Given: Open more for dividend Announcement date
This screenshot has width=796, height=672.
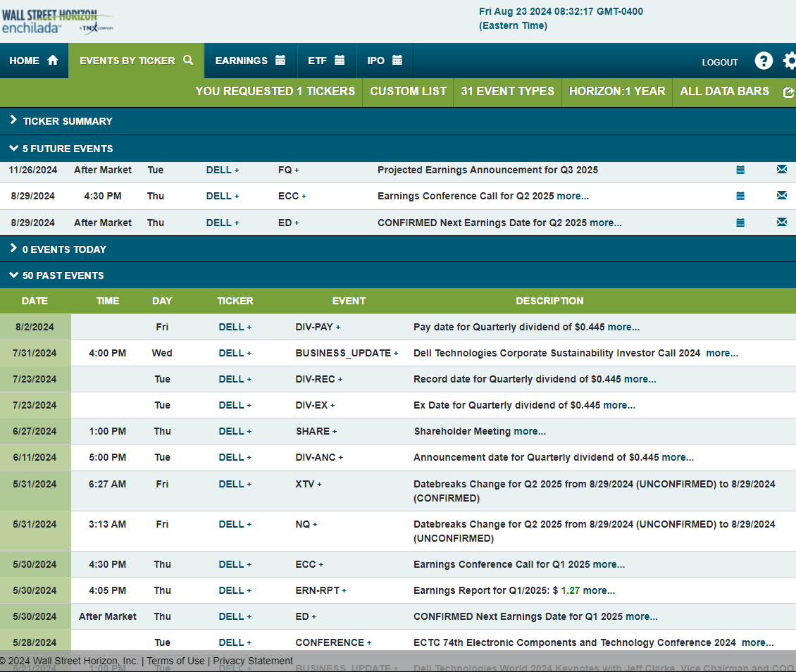Looking at the screenshot, I should (x=678, y=457).
